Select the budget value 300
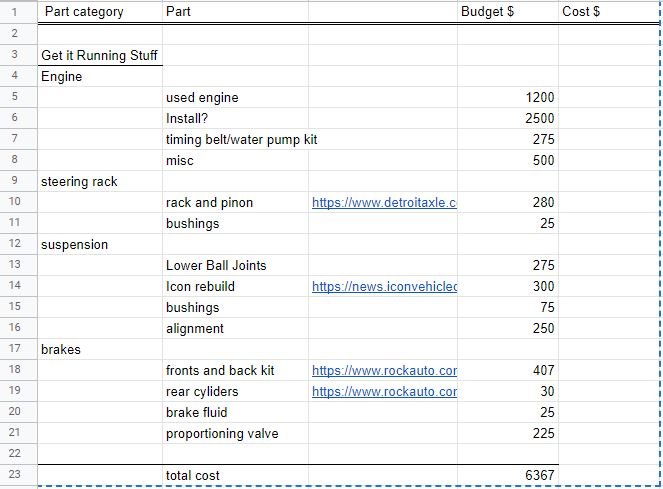The height and width of the screenshot is (489, 663). 508,286
